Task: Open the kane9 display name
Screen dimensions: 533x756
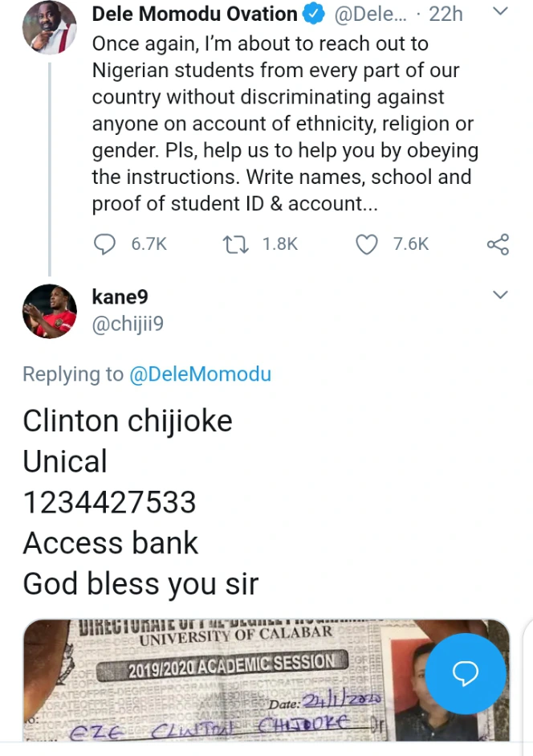Action: click(120, 297)
